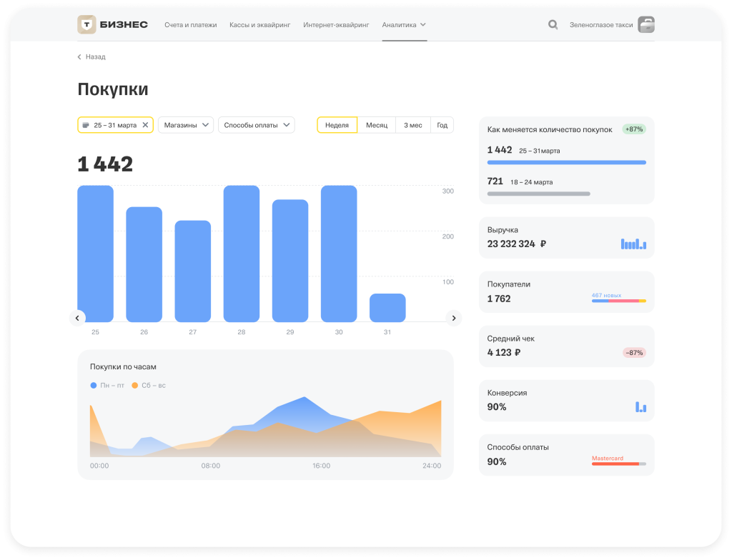Open Интернет-эквайринг menu item
This screenshot has height=560, width=732.
(x=336, y=25)
